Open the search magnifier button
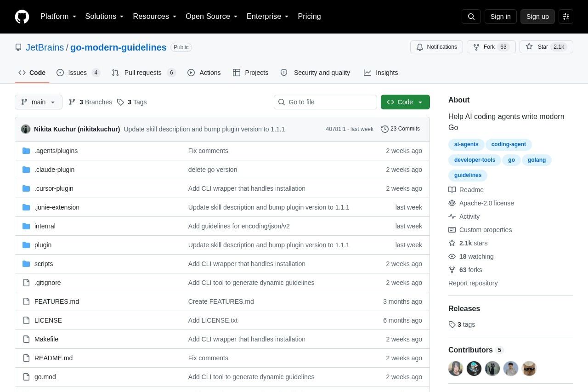This screenshot has width=588, height=392. point(471,17)
